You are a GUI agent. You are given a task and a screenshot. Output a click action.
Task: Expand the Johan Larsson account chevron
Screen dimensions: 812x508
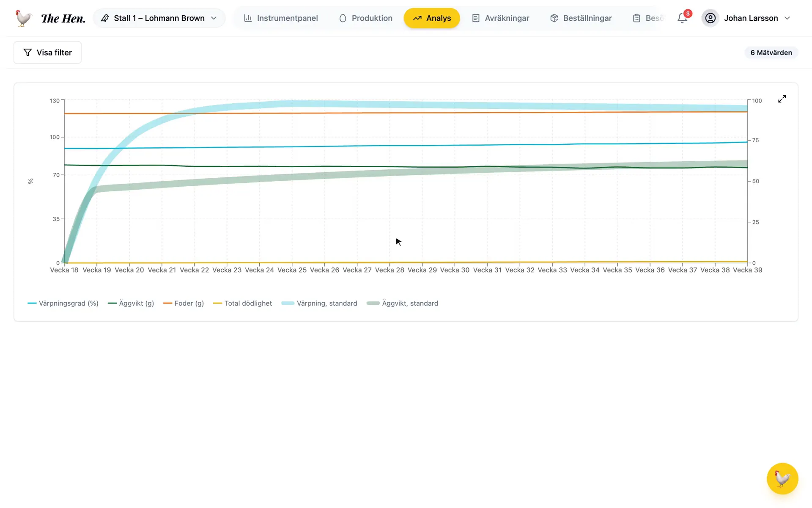pos(787,18)
